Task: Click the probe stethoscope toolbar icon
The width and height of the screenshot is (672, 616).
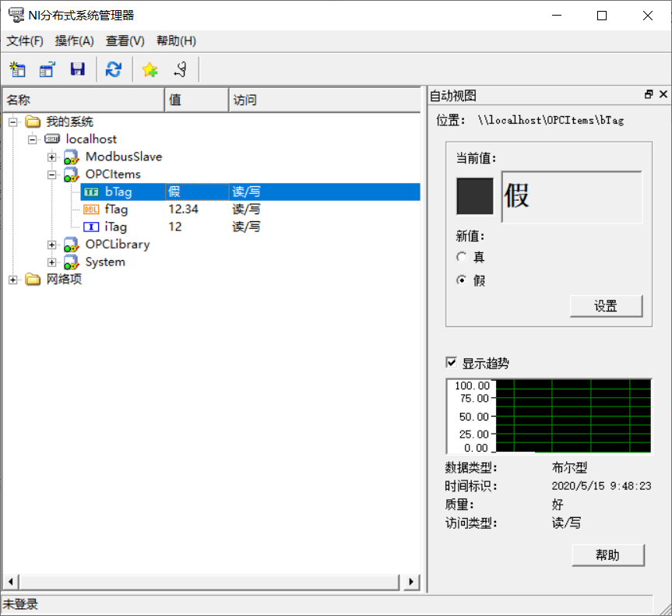Action: click(181, 69)
